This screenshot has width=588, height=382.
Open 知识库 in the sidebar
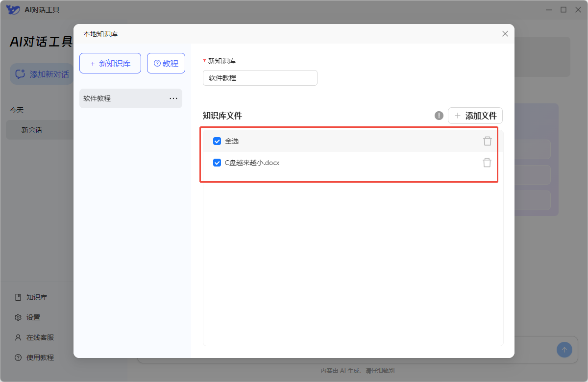pyautogui.click(x=31, y=297)
